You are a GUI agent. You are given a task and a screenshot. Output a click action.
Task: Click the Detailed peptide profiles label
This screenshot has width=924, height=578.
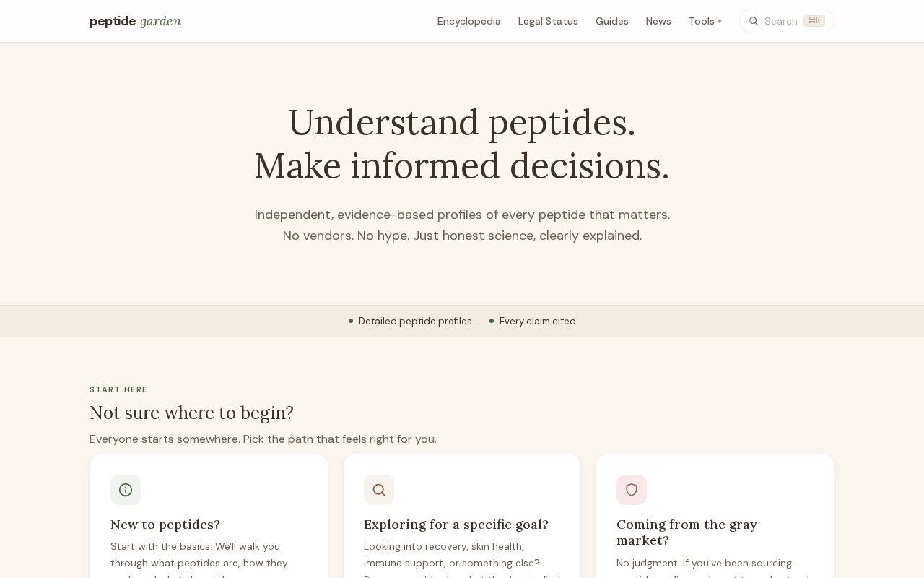coord(415,321)
